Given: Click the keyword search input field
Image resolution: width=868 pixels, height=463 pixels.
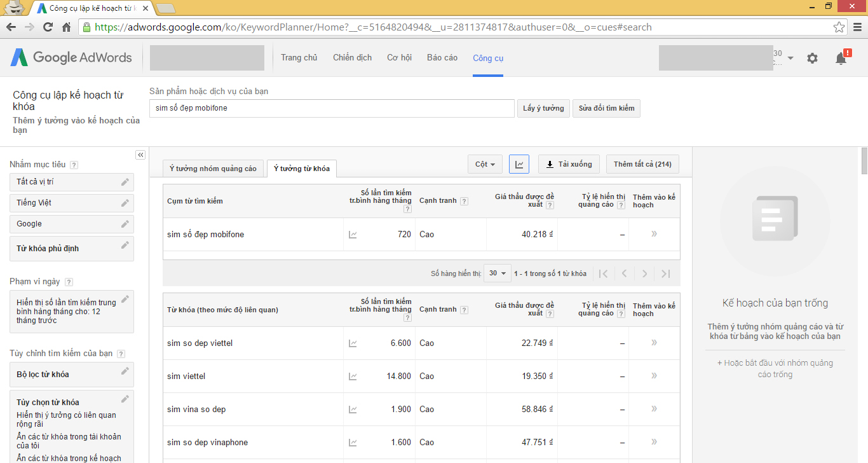Looking at the screenshot, I should 332,108.
